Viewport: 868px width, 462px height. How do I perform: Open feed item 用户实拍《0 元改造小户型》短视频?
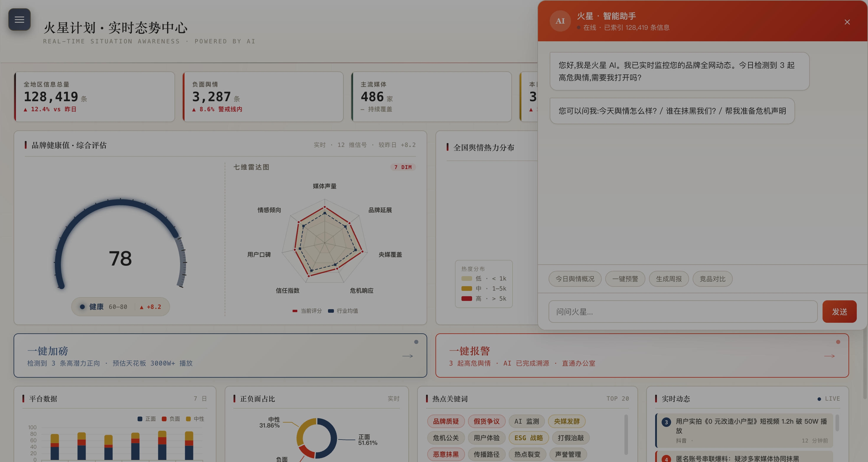coord(744,430)
